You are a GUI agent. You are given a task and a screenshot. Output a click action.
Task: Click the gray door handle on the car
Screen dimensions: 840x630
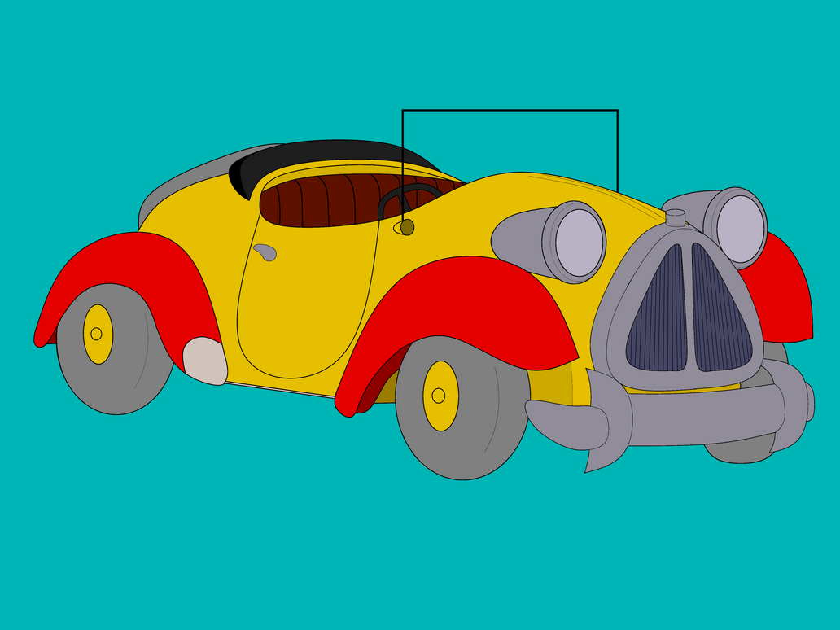265,252
